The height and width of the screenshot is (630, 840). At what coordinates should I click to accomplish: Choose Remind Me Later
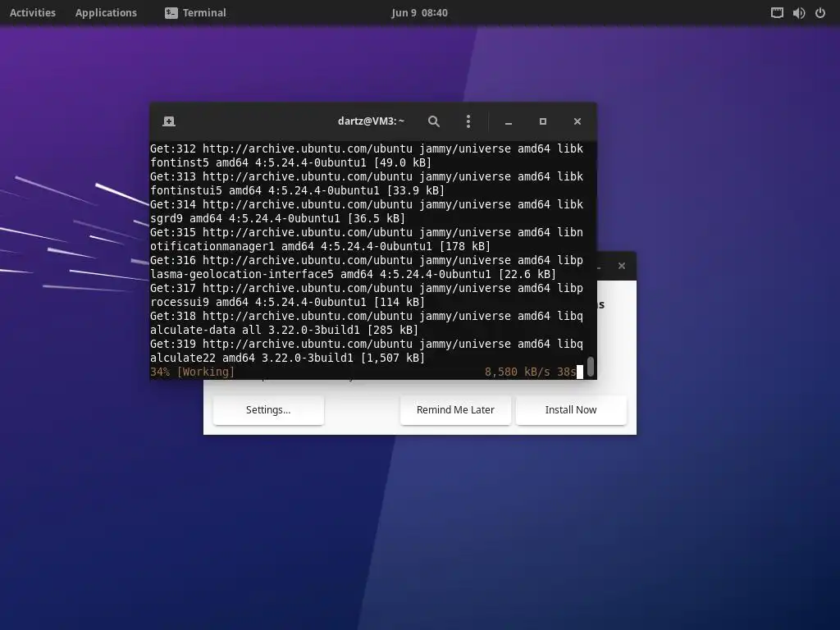(x=455, y=410)
